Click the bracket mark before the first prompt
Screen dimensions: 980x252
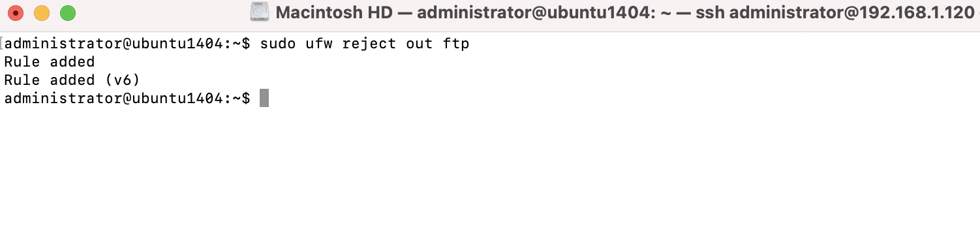click(x=2, y=44)
